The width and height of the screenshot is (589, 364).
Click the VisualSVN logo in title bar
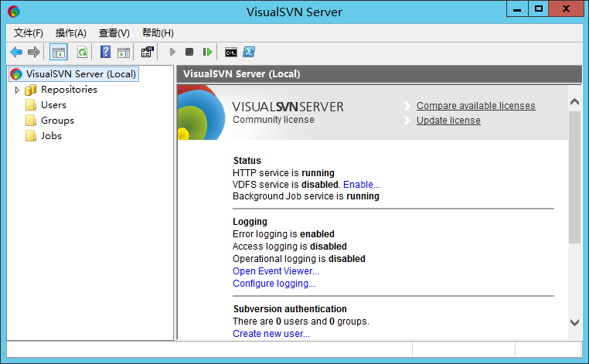click(14, 12)
